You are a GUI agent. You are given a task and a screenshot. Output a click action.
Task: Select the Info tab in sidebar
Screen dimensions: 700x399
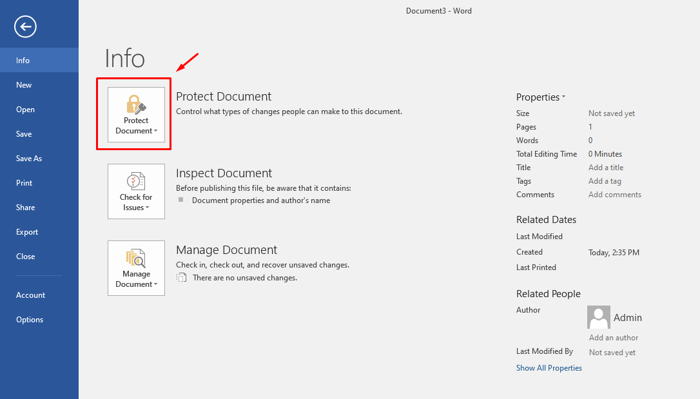39,60
